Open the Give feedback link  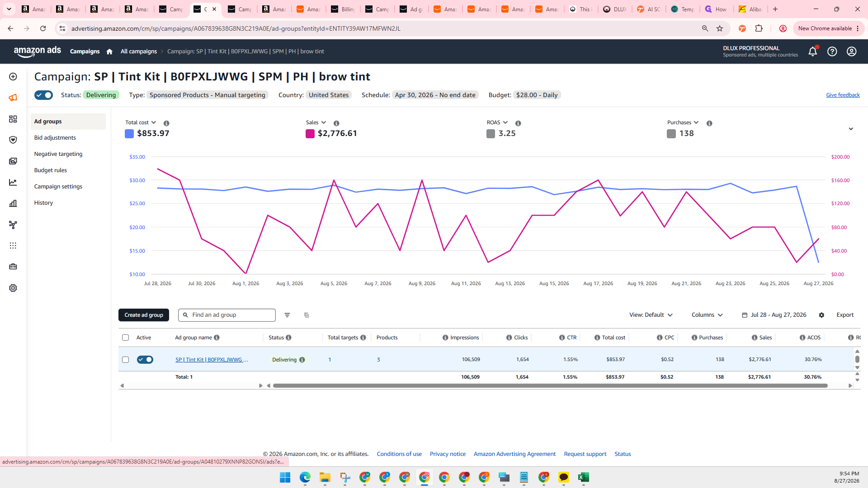(x=843, y=95)
